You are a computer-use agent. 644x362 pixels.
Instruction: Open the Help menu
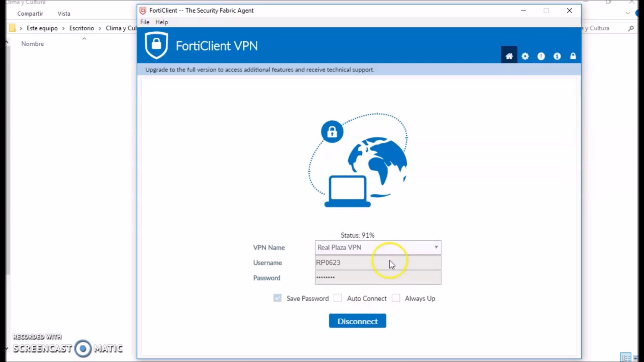pyautogui.click(x=162, y=22)
